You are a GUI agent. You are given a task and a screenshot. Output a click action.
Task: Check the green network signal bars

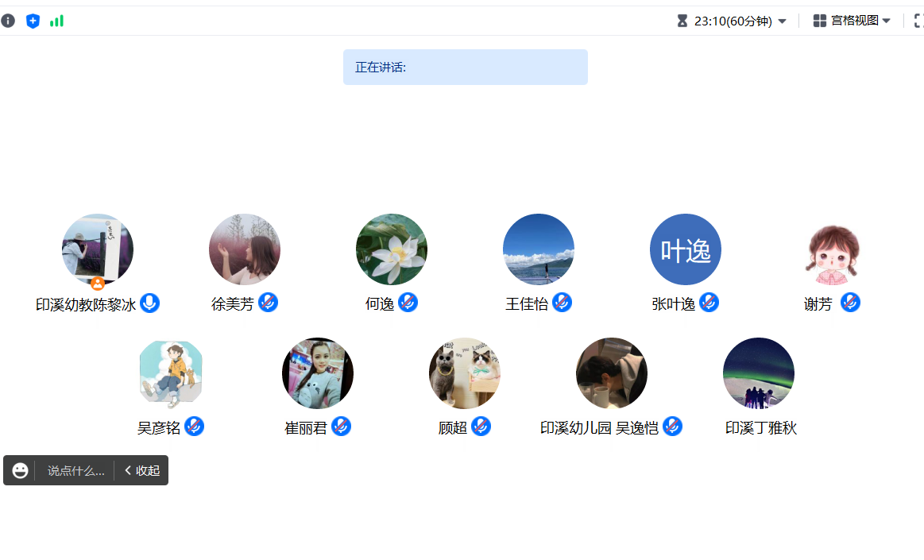[56, 21]
